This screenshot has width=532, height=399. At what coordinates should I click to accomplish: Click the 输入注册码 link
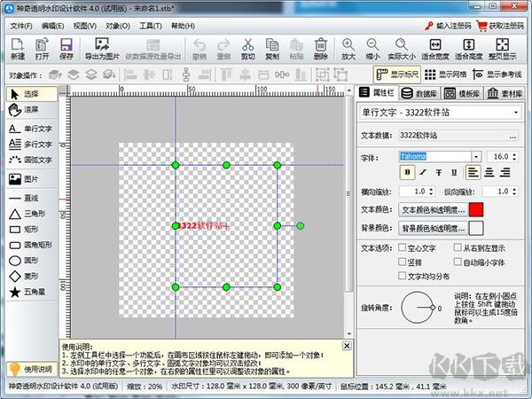[x=448, y=27]
